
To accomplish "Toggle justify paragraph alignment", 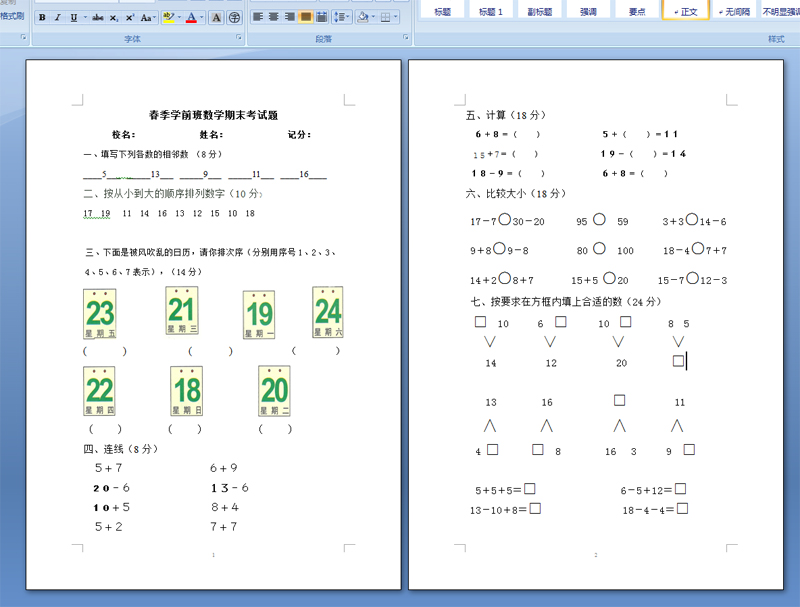I will 306,17.
